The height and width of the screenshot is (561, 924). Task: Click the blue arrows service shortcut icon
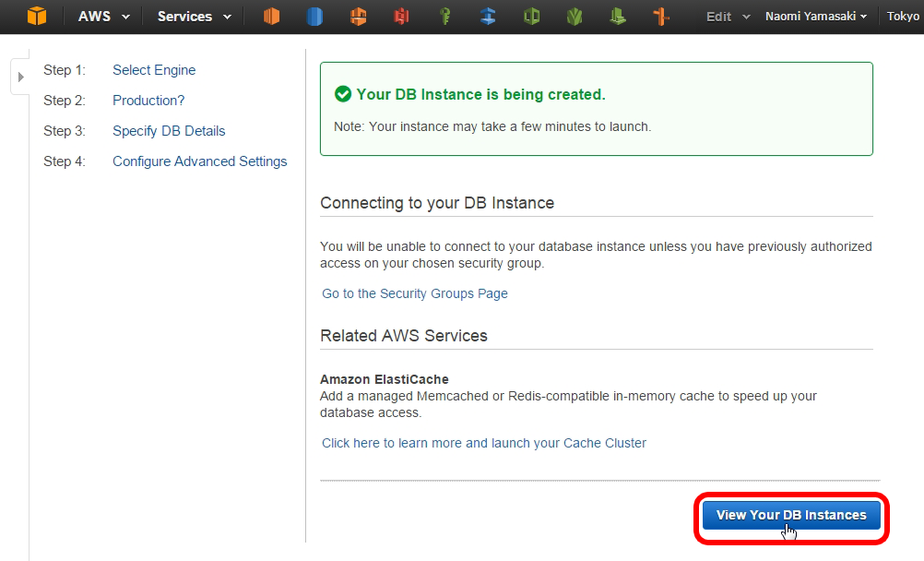tap(488, 16)
